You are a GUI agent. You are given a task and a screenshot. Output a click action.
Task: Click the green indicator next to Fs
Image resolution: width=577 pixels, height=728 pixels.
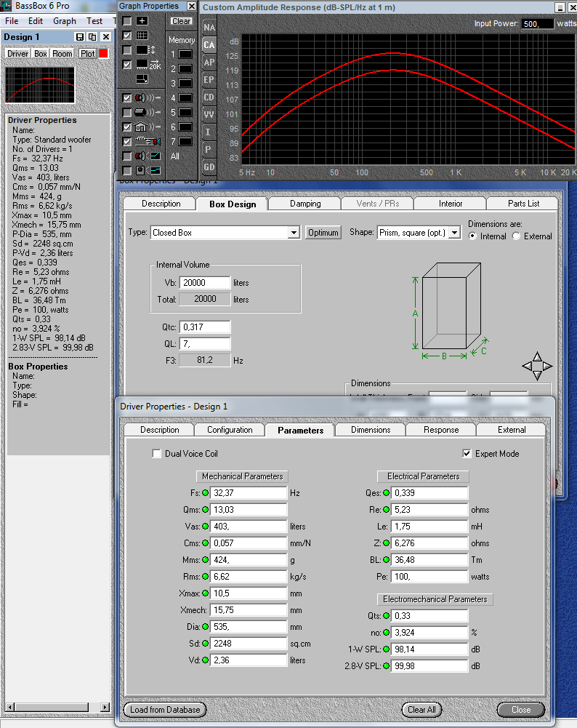pos(205,493)
